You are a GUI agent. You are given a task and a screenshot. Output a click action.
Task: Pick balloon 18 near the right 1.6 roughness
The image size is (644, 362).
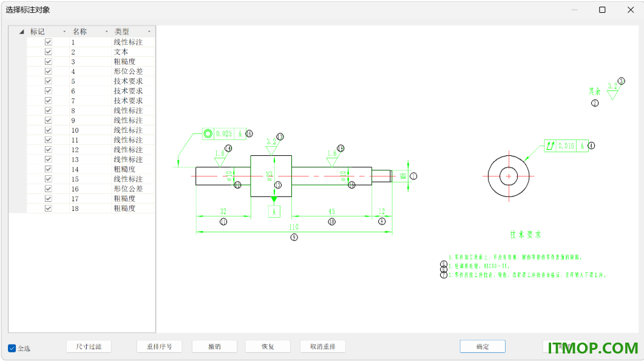tap(341, 148)
